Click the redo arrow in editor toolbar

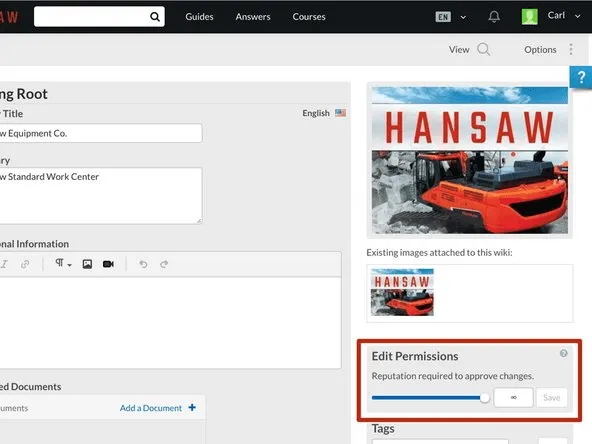point(164,264)
